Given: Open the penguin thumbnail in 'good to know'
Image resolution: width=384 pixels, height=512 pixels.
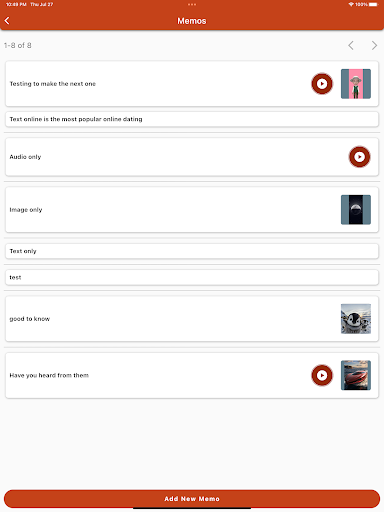Looking at the screenshot, I should pyautogui.click(x=356, y=319).
